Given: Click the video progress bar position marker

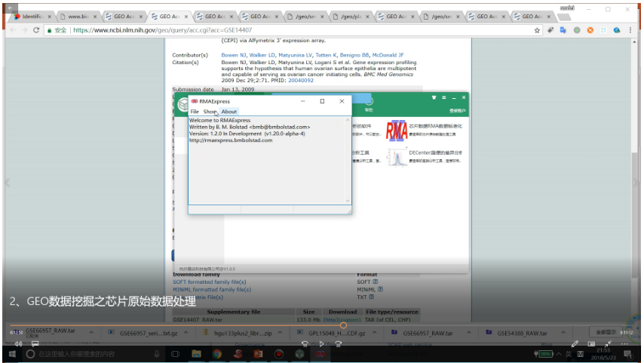Looking at the screenshot, I should tap(343, 325).
